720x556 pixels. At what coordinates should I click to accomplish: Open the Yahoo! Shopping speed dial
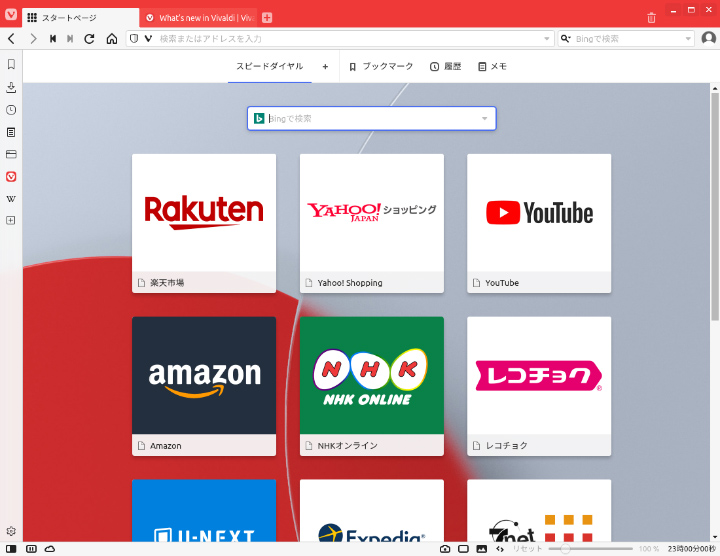(x=371, y=223)
